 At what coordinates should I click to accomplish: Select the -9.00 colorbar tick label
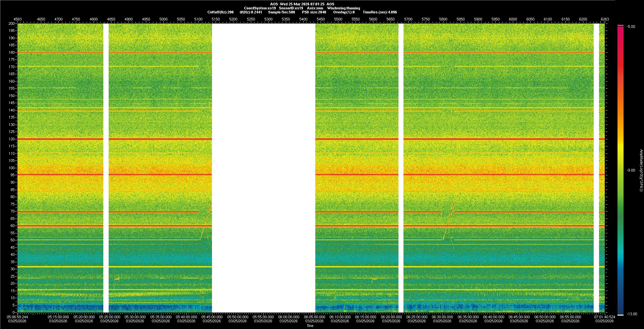[x=631, y=171]
